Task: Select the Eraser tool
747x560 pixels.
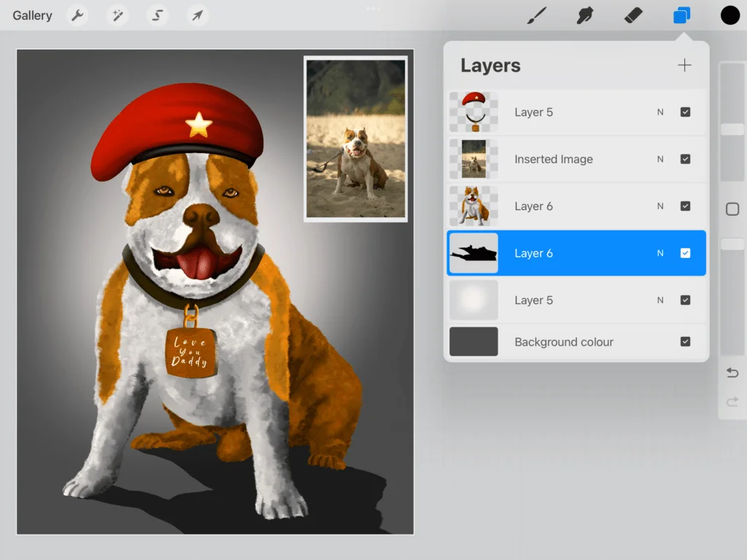Action: 633,16
